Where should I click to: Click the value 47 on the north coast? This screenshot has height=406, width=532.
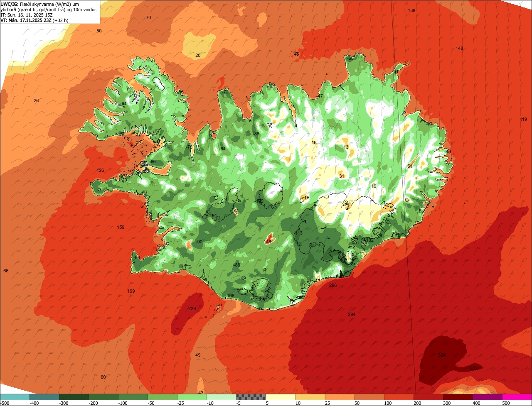click(x=320, y=96)
